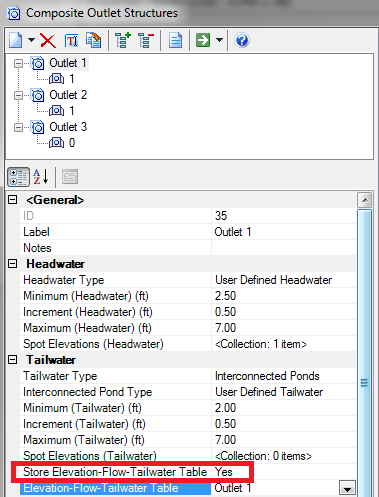
Task: Select the Tailwater Type property label
Action: [x=60, y=376]
